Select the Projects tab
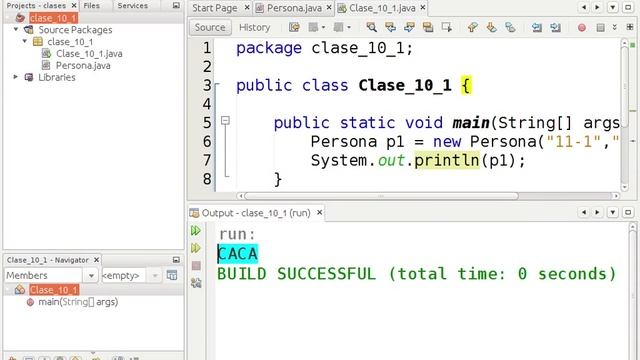The image size is (640, 360). (x=36, y=6)
